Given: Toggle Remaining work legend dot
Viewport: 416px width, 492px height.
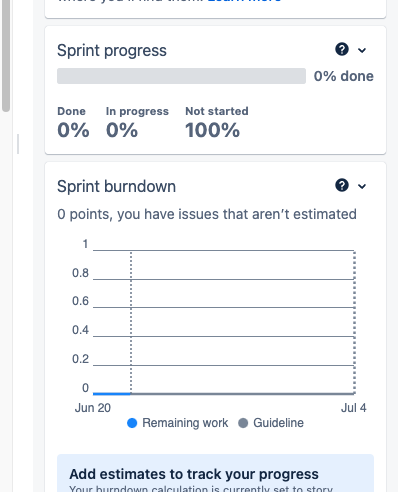Looking at the screenshot, I should pyautogui.click(x=132, y=423).
